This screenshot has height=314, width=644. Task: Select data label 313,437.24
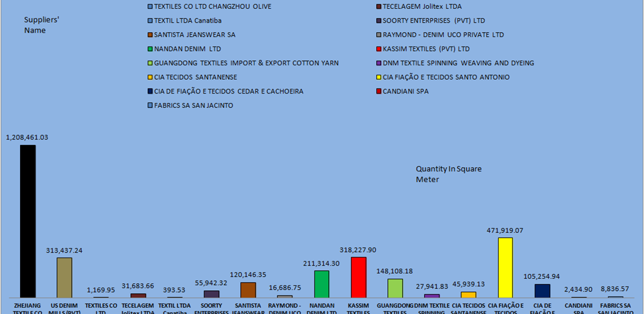pyautogui.click(x=64, y=251)
